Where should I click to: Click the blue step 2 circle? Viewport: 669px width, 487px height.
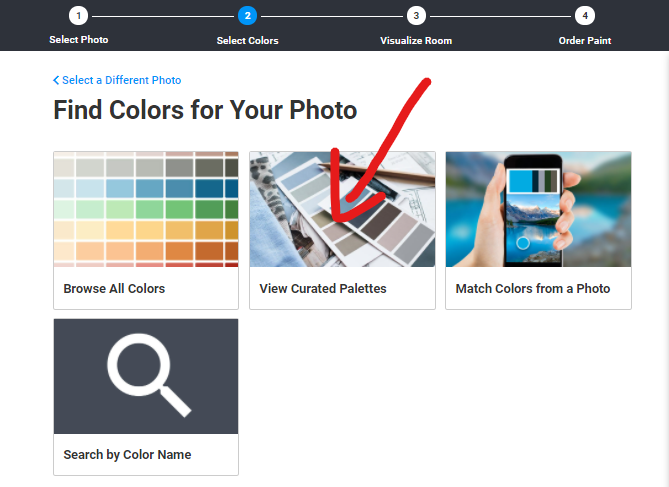(247, 16)
